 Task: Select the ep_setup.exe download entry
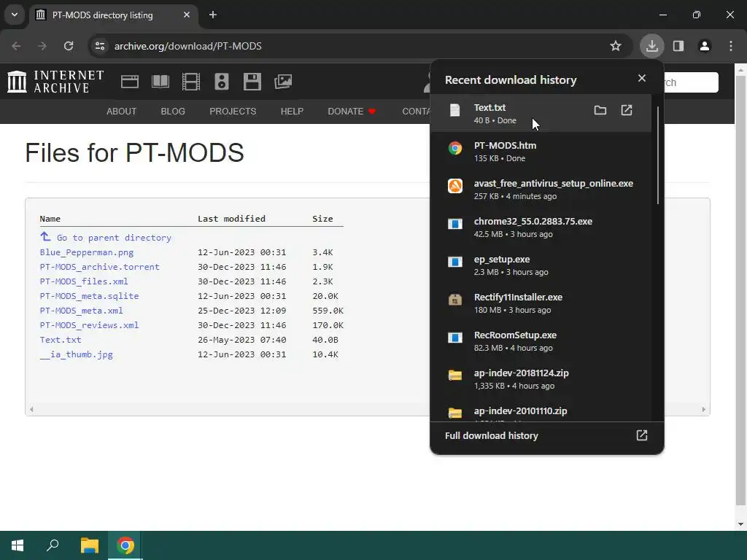click(x=541, y=265)
